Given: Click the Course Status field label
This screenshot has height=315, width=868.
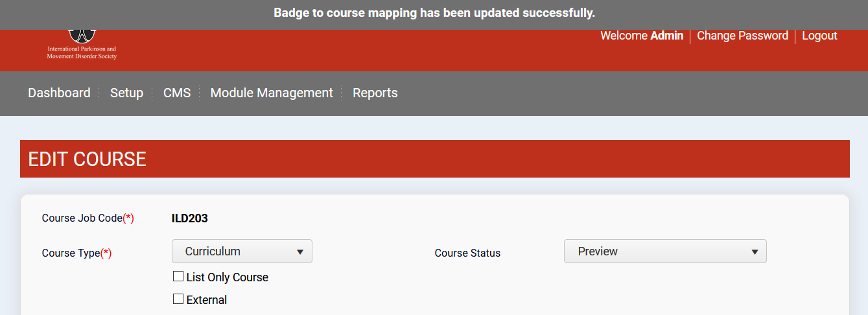Looking at the screenshot, I should [x=467, y=253].
